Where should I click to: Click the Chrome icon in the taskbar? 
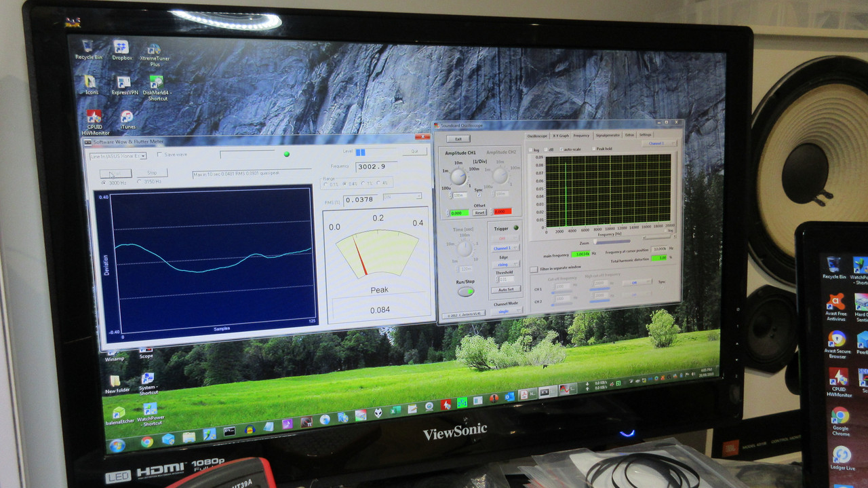click(146, 442)
